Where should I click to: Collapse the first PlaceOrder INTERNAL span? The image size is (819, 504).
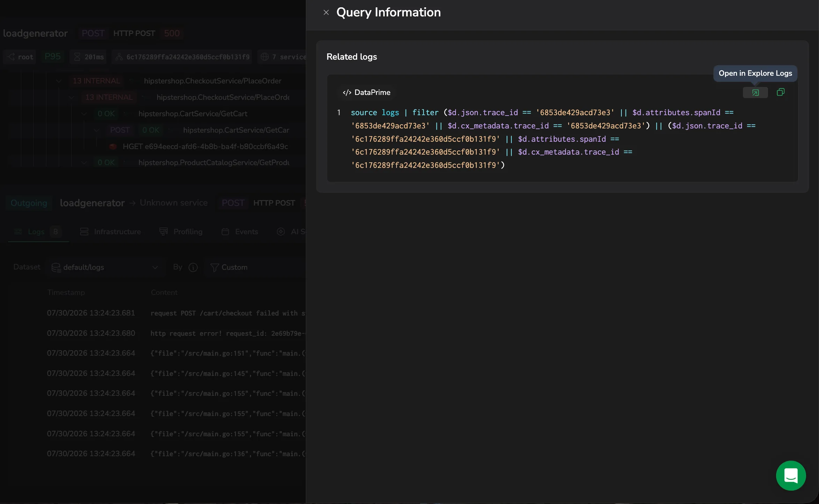pos(59,81)
